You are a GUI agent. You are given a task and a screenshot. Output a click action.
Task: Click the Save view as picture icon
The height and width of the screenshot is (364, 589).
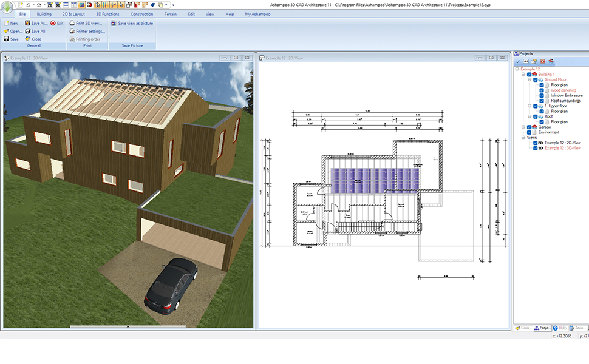pos(114,23)
